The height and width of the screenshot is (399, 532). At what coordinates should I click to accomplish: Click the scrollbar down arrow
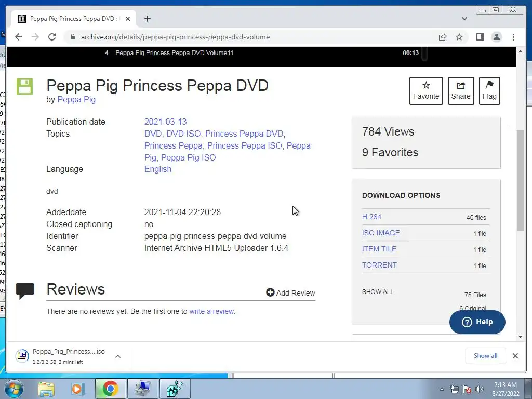(x=520, y=337)
